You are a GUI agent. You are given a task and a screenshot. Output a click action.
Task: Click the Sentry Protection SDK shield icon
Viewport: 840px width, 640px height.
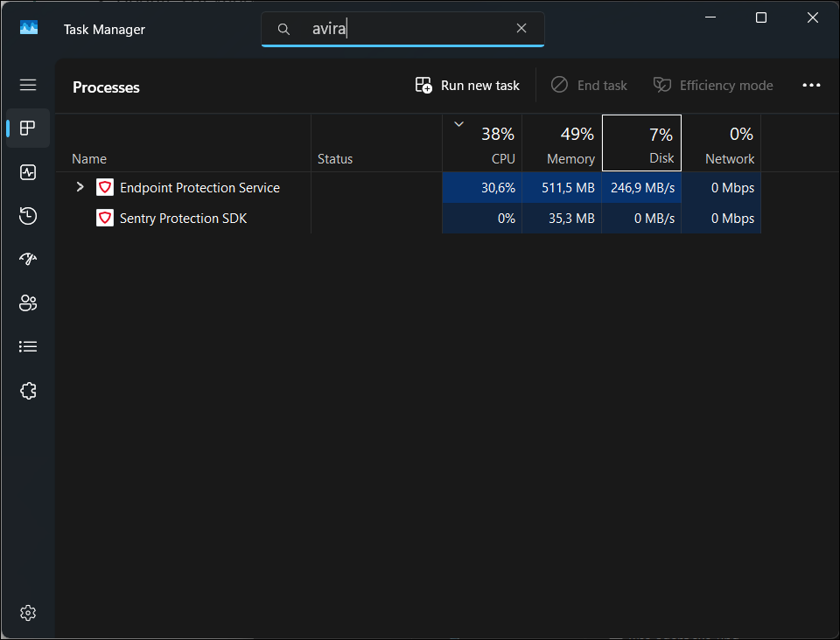pyautogui.click(x=105, y=218)
